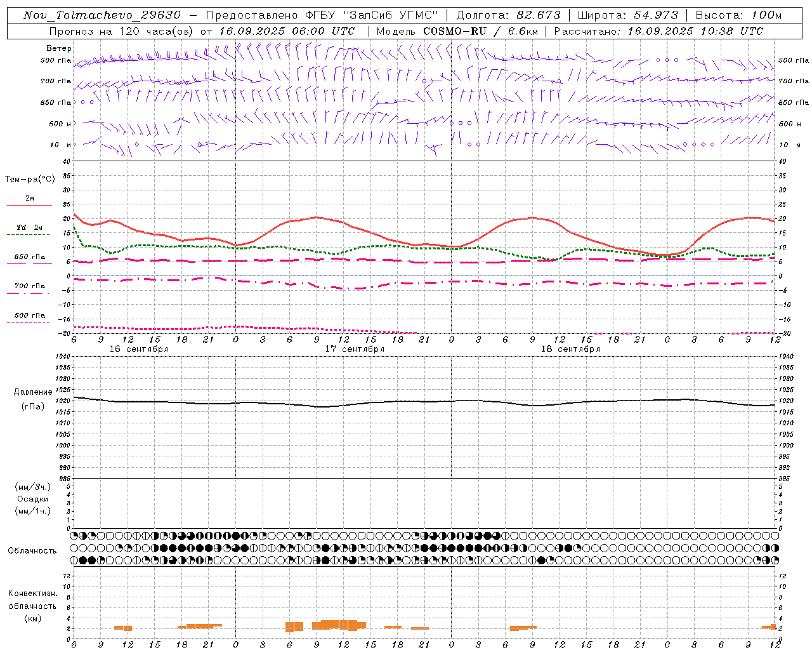
Task: Click the Td 2м dew point legend label
Action: [29, 227]
